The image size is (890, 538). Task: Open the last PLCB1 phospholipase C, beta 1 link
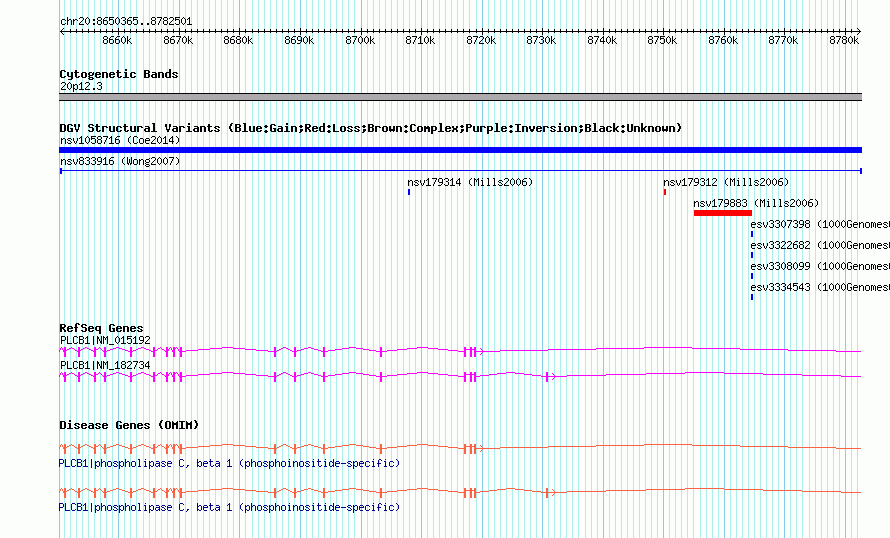[229, 507]
